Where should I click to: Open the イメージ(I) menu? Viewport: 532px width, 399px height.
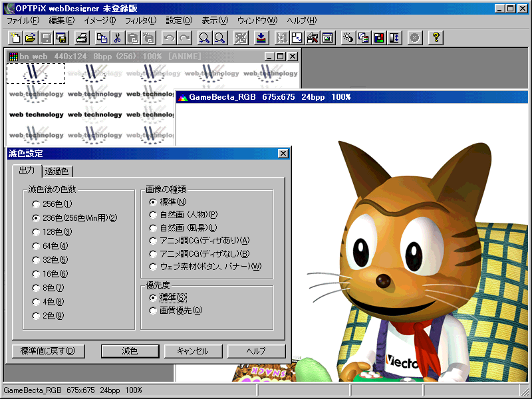100,21
